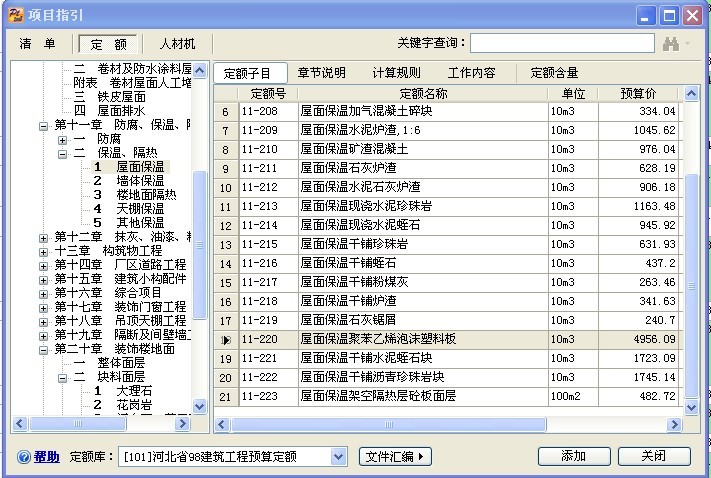This screenshot has height=478, width=711.
Task: Select row 11-213 屋面保温现浇水泥珍珠岩
Action: pos(447,206)
